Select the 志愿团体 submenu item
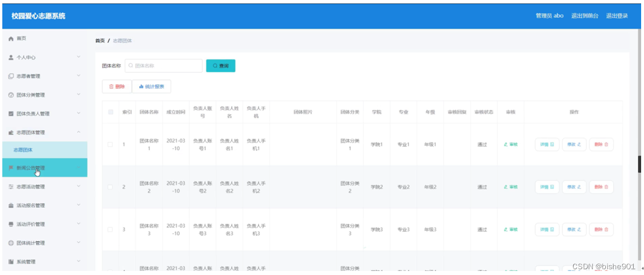Image resolution: width=644 pixels, height=275 pixels. tap(45, 150)
